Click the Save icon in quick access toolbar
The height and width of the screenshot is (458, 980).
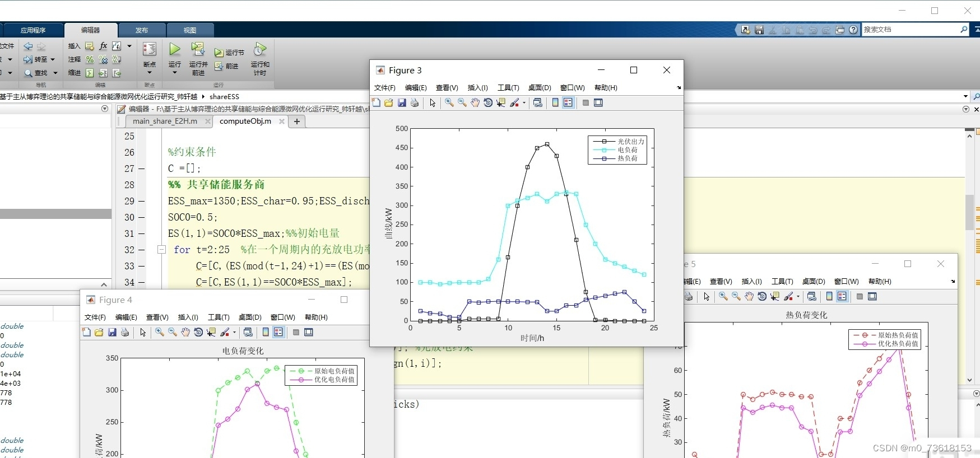(x=759, y=30)
